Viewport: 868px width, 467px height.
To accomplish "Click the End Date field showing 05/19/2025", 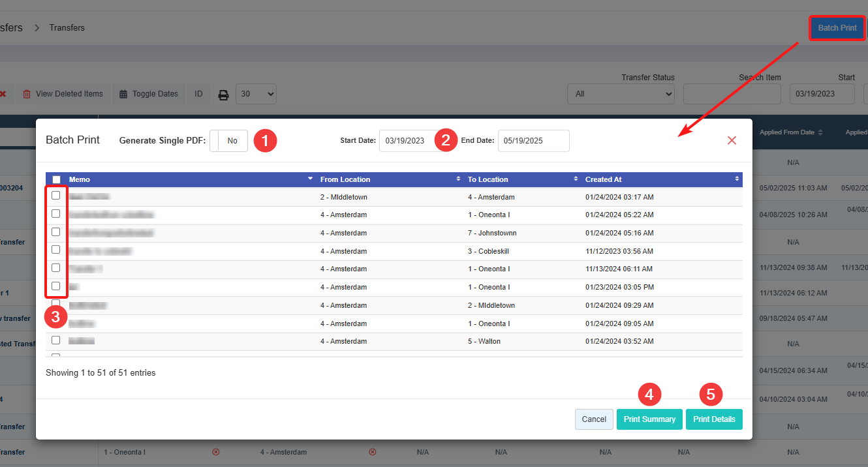I will [x=534, y=141].
